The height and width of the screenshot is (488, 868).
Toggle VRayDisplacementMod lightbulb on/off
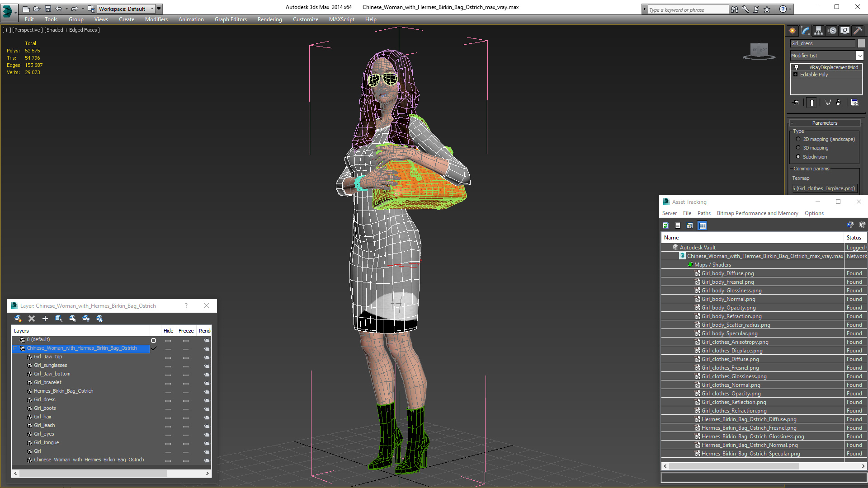click(x=797, y=67)
